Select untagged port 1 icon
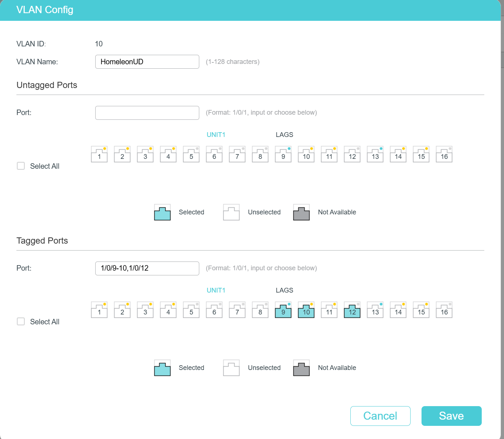504x439 pixels. (x=99, y=155)
